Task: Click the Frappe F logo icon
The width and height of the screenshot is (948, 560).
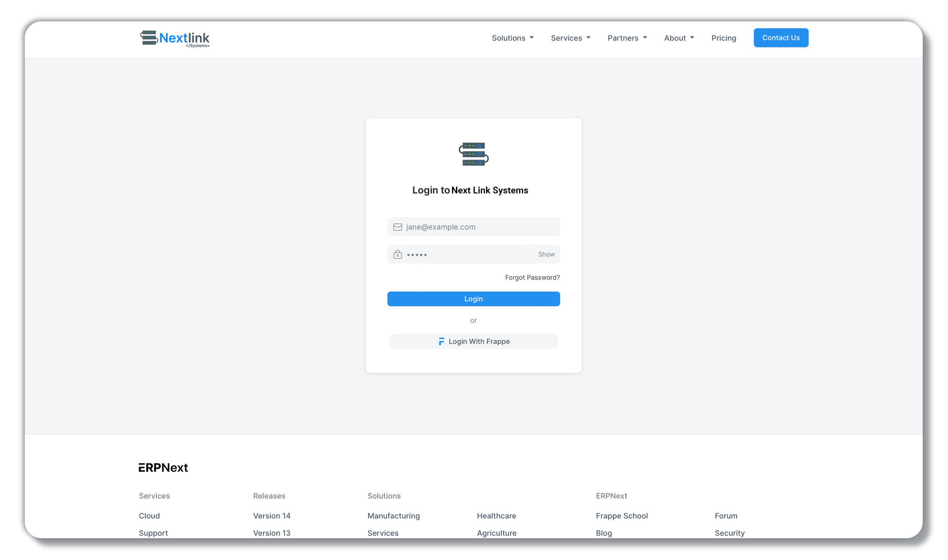Action: 441,342
